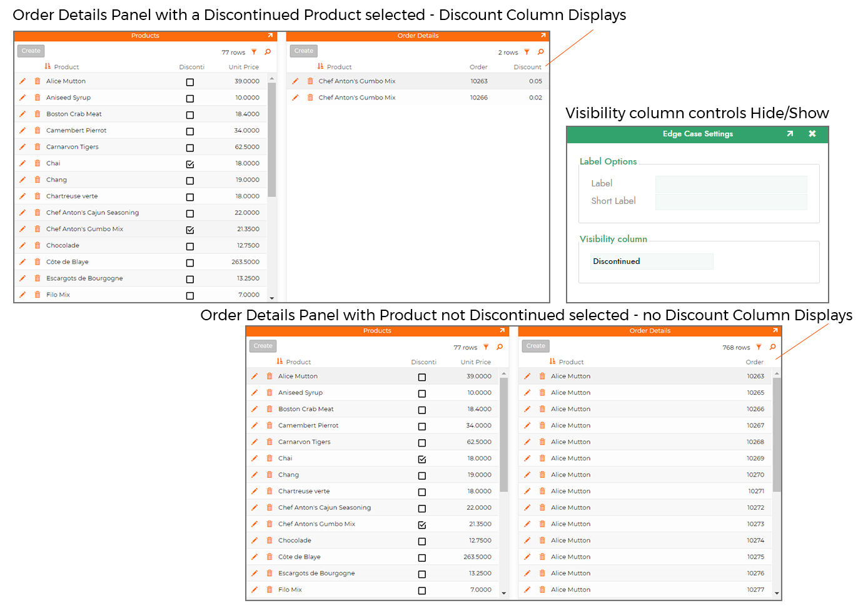Close the Edge Case Settings panel
The width and height of the screenshot is (868, 608).
pos(812,134)
